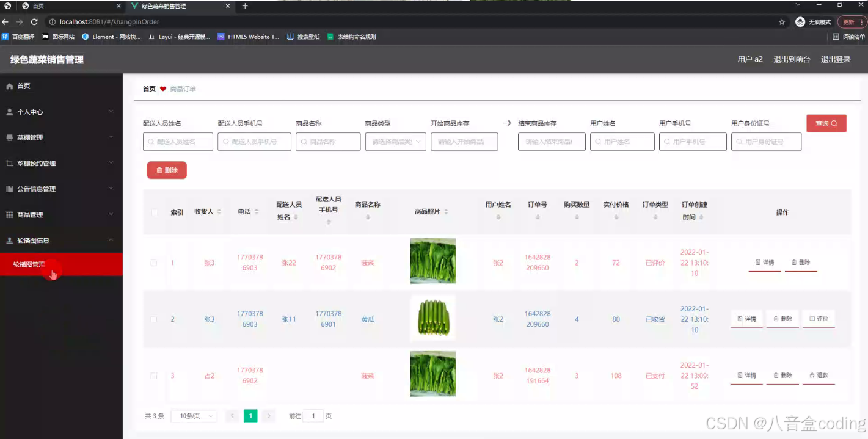Sort by 订单类型 column
The image size is (868, 439).
tap(655, 217)
